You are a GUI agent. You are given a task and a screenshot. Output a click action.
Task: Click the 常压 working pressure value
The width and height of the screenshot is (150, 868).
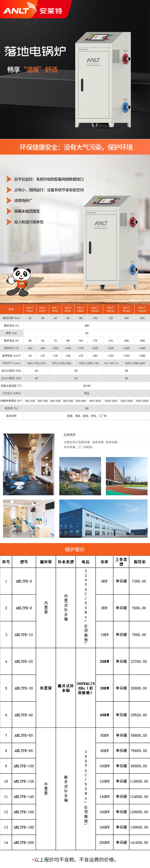tap(87, 393)
